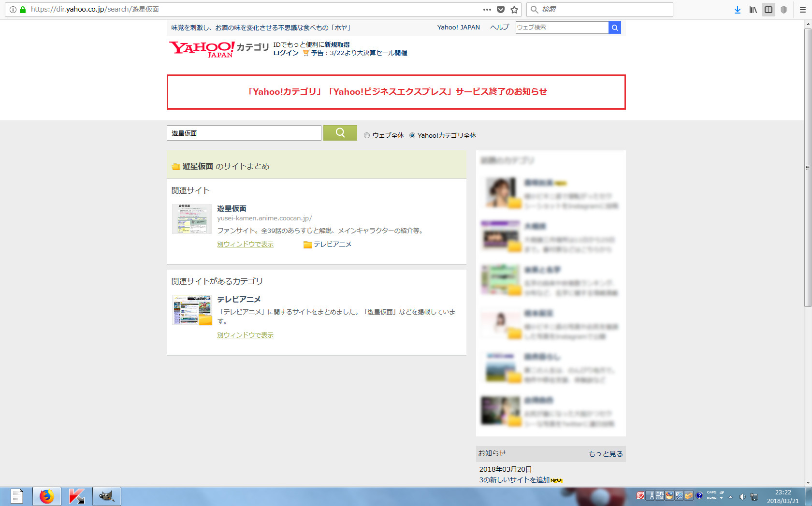This screenshot has height=506, width=812.
Task: Click the network tray icon
Action: coord(754,497)
